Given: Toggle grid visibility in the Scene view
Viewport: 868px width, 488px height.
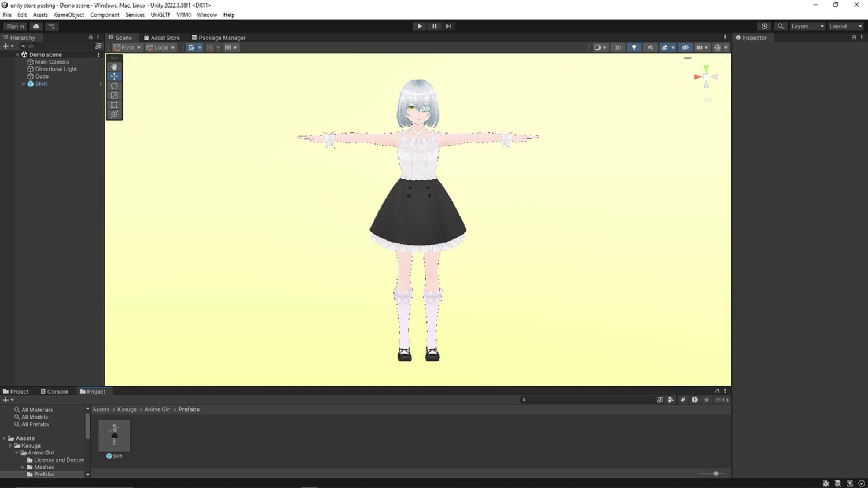Looking at the screenshot, I should pyautogui.click(x=191, y=47).
